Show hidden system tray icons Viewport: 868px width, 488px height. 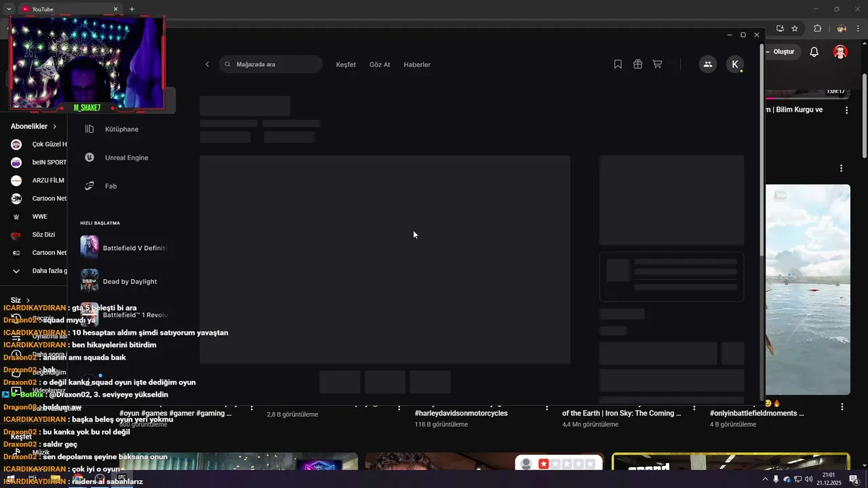tap(766, 479)
